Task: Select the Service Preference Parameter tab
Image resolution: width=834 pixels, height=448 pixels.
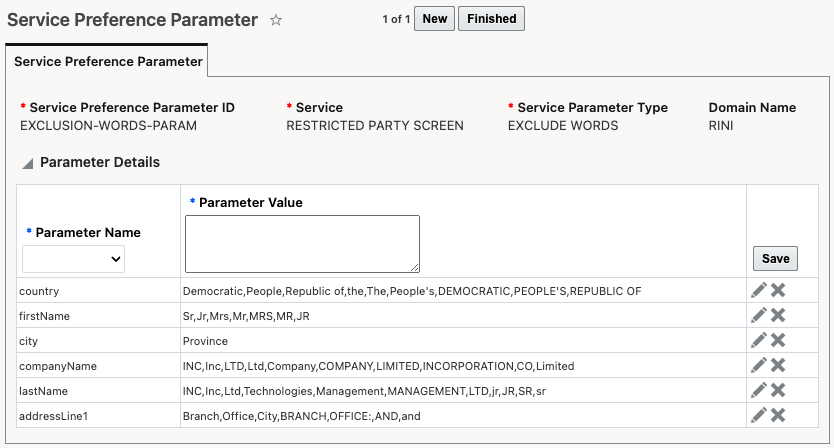Action: tap(106, 61)
